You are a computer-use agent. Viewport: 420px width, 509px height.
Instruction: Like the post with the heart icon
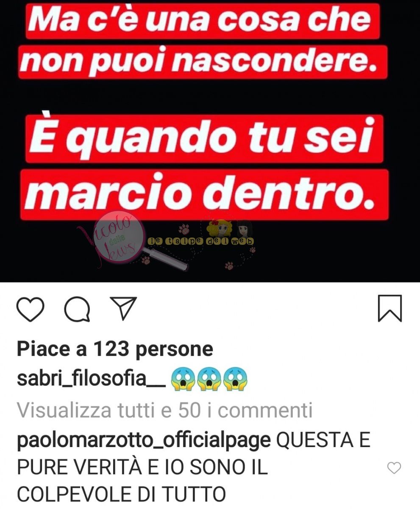click(x=31, y=309)
